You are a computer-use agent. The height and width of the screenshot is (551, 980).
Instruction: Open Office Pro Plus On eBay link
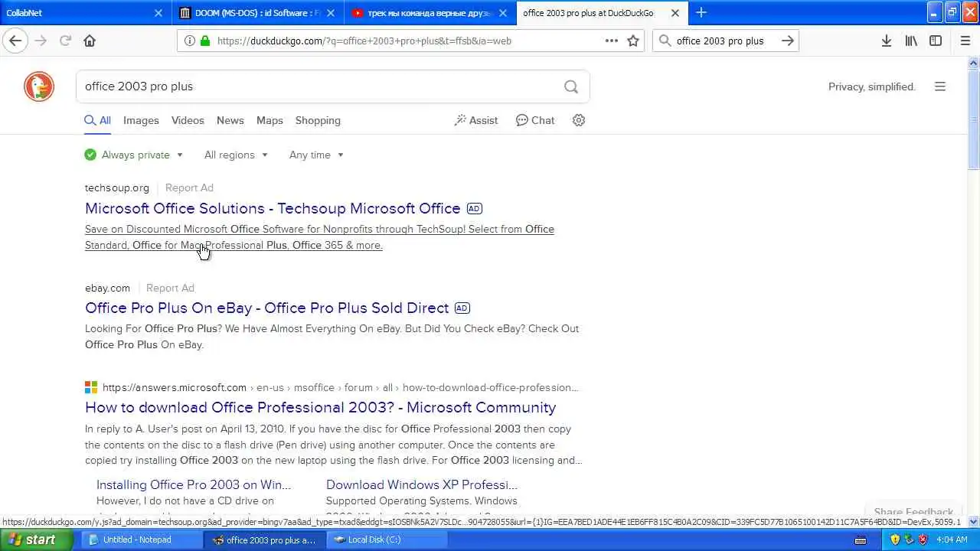[x=266, y=308]
